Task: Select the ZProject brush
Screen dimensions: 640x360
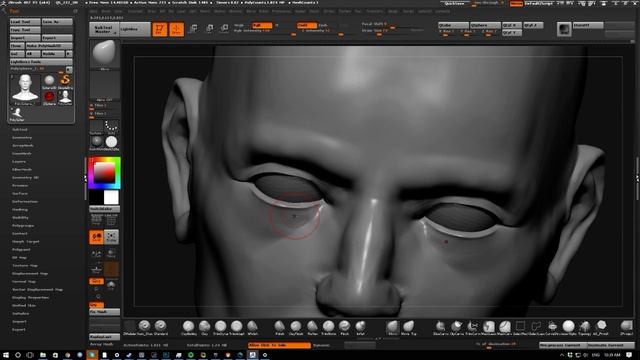Action: [x=626, y=327]
